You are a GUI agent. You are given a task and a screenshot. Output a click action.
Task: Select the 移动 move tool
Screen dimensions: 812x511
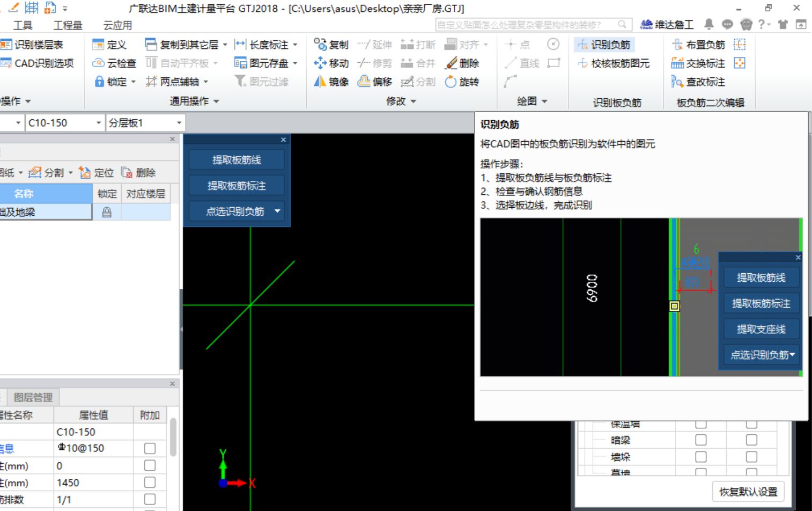point(331,63)
